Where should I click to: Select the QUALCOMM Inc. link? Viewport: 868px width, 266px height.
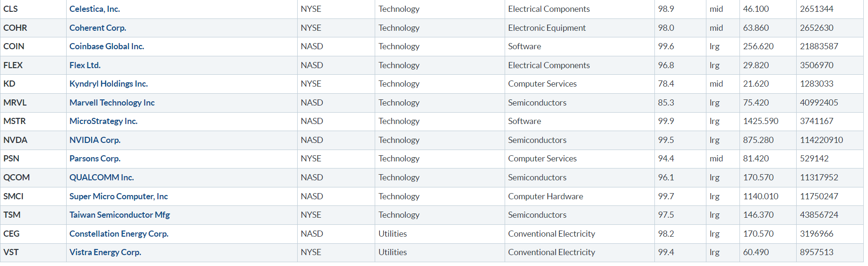click(101, 177)
